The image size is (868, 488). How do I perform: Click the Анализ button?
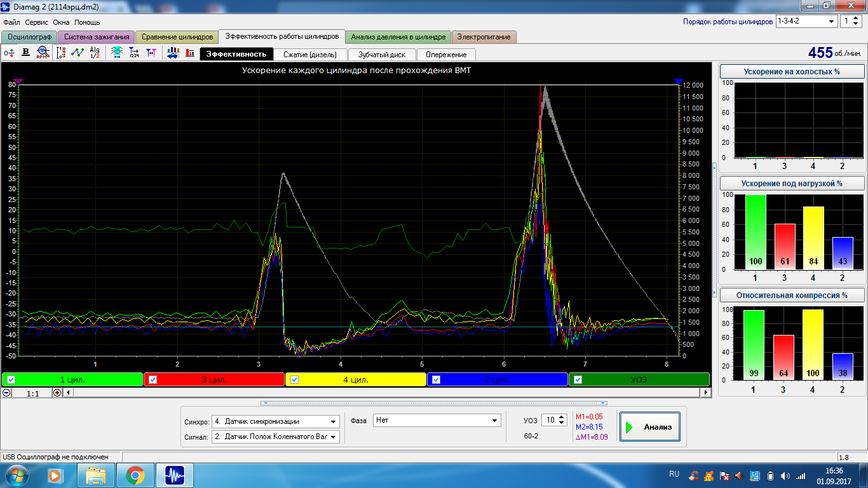point(649,426)
